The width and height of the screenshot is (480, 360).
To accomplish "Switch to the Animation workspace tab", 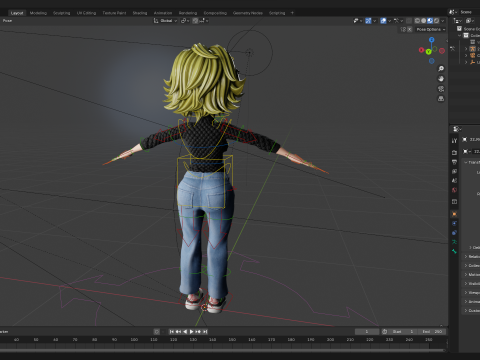I will 163,13.
